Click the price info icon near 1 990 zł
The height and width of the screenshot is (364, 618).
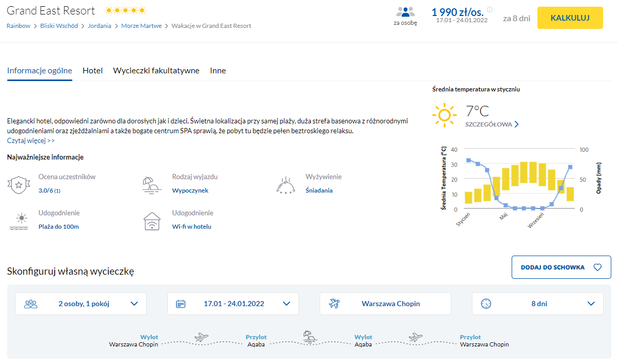point(489,9)
